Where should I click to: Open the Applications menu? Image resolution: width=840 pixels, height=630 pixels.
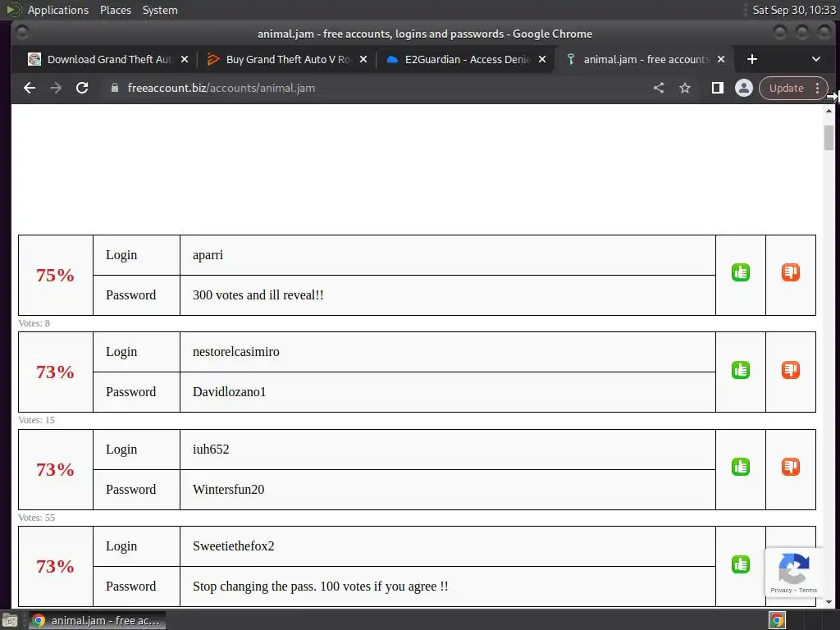pyautogui.click(x=58, y=10)
